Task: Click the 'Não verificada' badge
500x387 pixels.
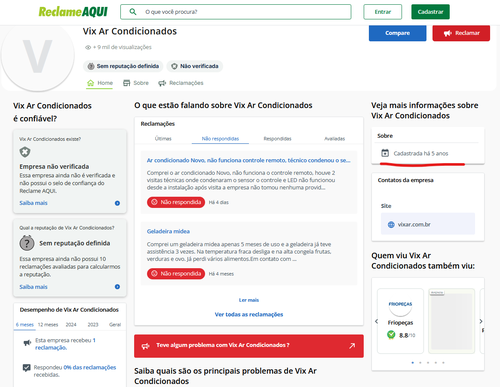Action: click(x=195, y=66)
